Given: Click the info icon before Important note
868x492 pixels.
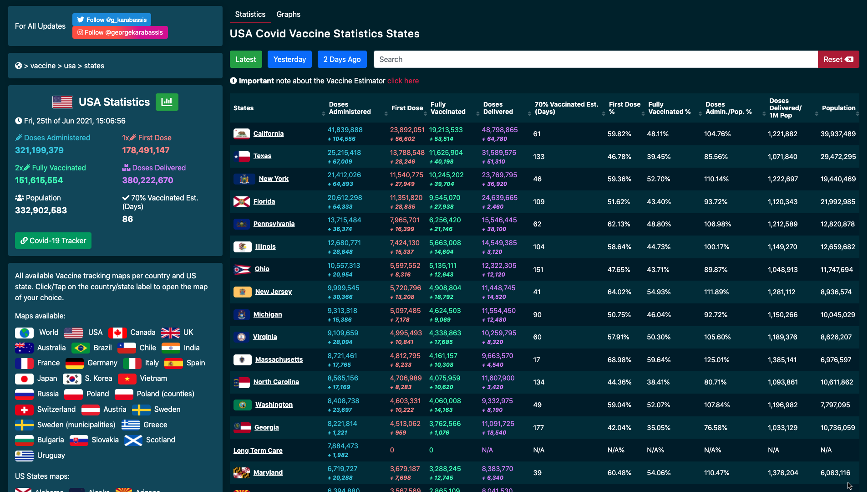Looking at the screenshot, I should [x=233, y=81].
